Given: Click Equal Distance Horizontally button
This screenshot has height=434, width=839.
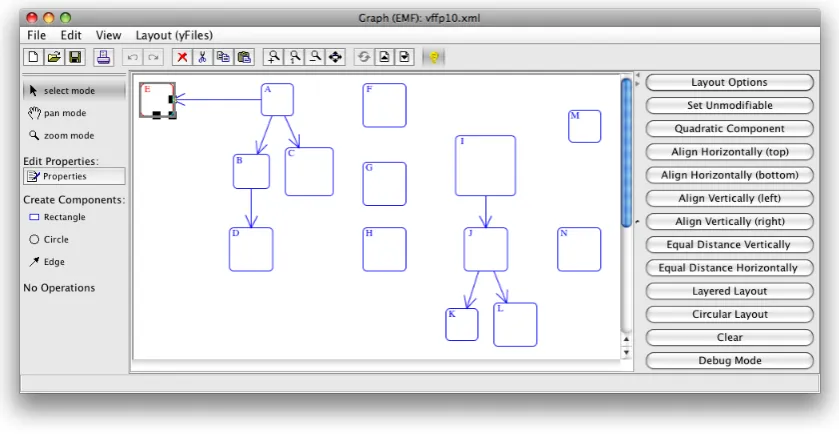Looking at the screenshot, I should point(729,268).
